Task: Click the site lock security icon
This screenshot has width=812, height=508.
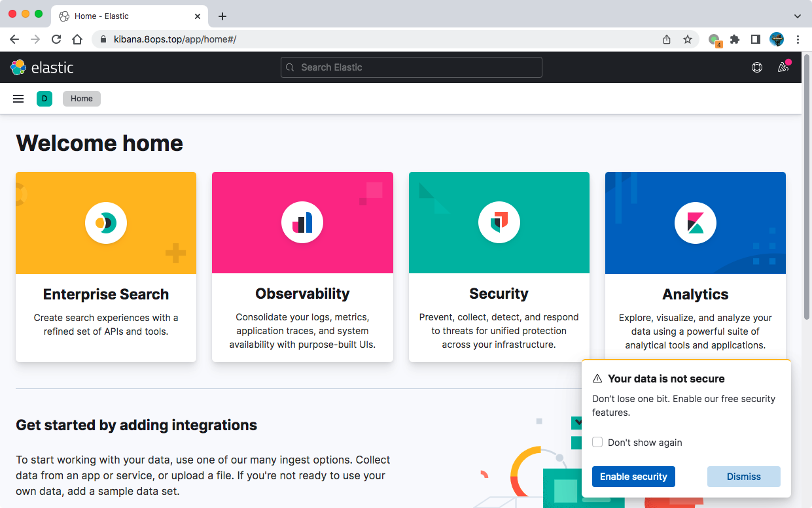Action: [103, 39]
